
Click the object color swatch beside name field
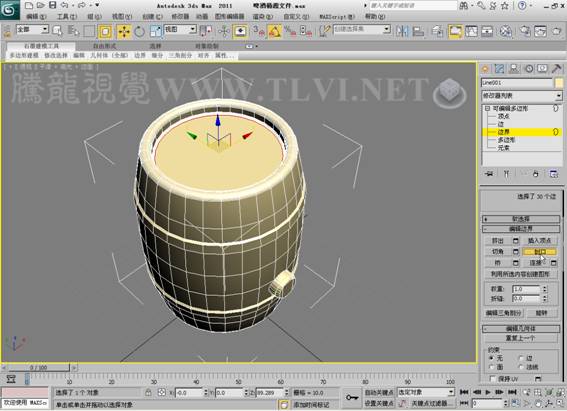(559, 83)
